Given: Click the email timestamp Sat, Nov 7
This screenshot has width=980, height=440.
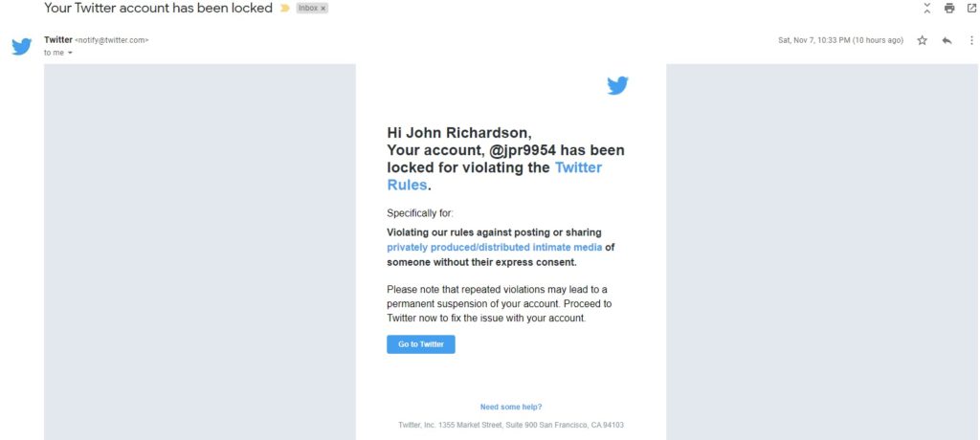Looking at the screenshot, I should coord(840,40).
